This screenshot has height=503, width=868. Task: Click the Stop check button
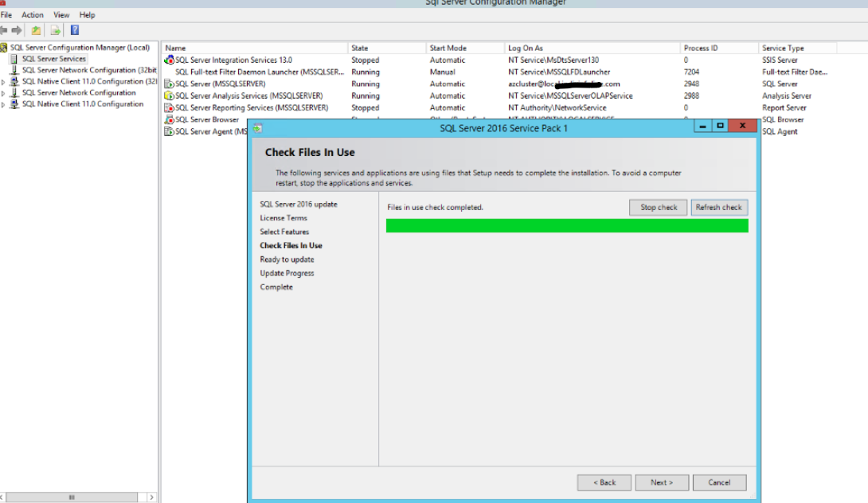click(659, 208)
